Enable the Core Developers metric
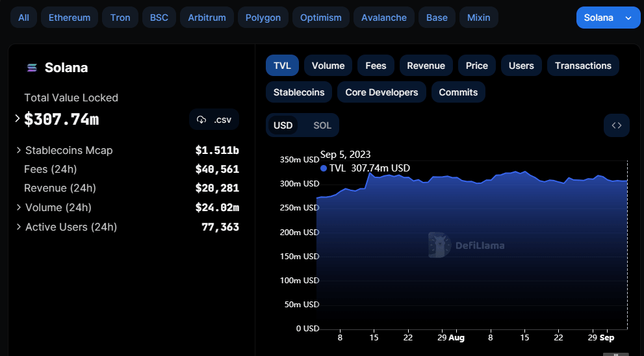This screenshot has height=356, width=644. point(381,92)
